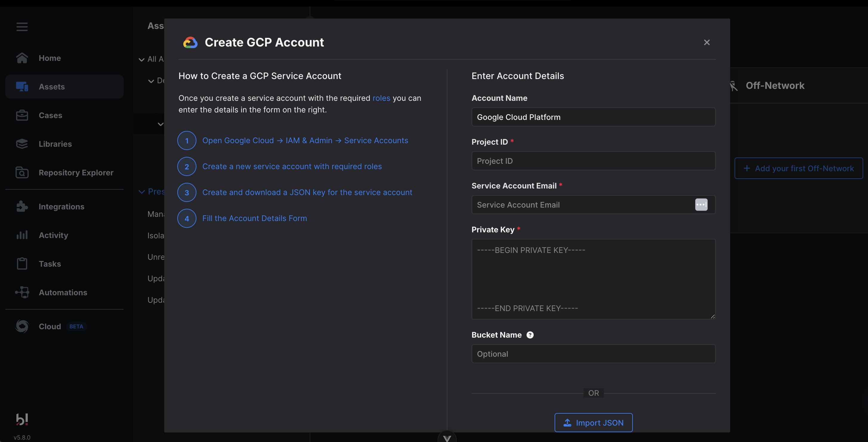
Task: Follow the roles hyperlink
Action: (381, 98)
